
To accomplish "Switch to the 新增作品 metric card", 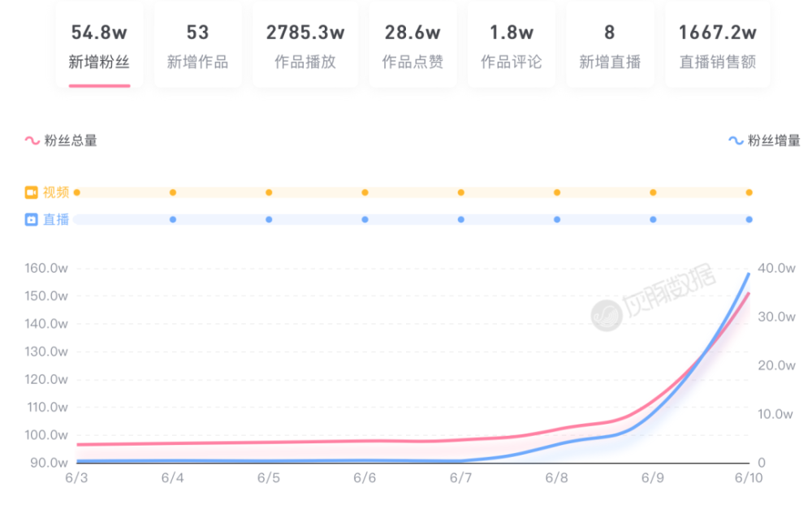I will coord(197,46).
